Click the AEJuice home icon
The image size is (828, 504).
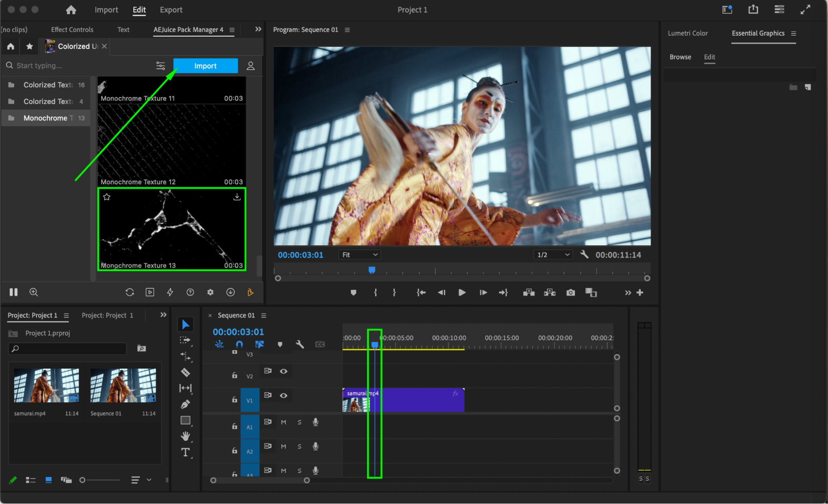[x=11, y=46]
